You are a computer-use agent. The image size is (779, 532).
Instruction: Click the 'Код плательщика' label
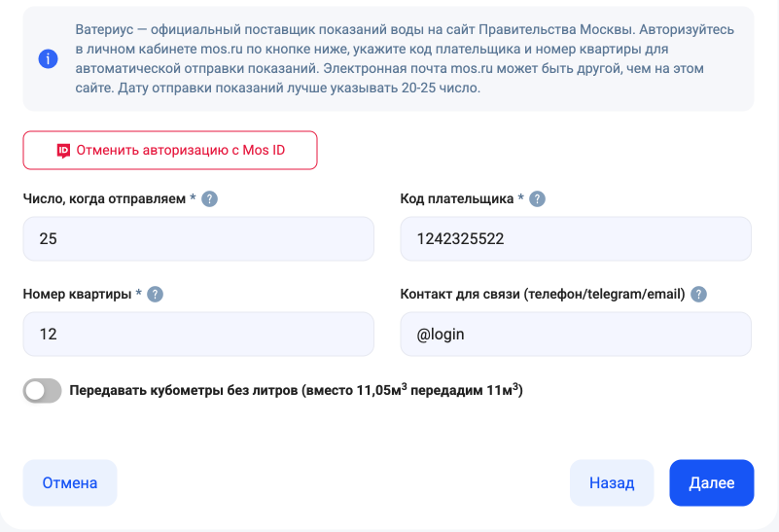point(456,199)
